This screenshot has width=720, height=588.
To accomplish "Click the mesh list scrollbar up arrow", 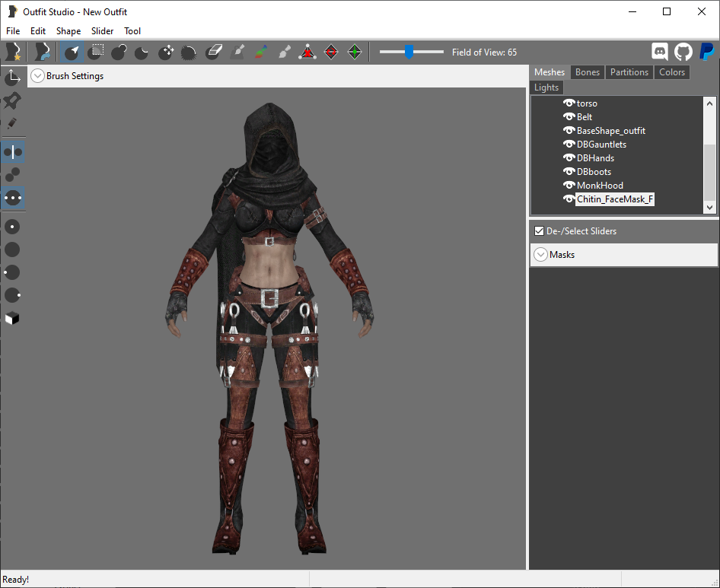I will (x=709, y=103).
